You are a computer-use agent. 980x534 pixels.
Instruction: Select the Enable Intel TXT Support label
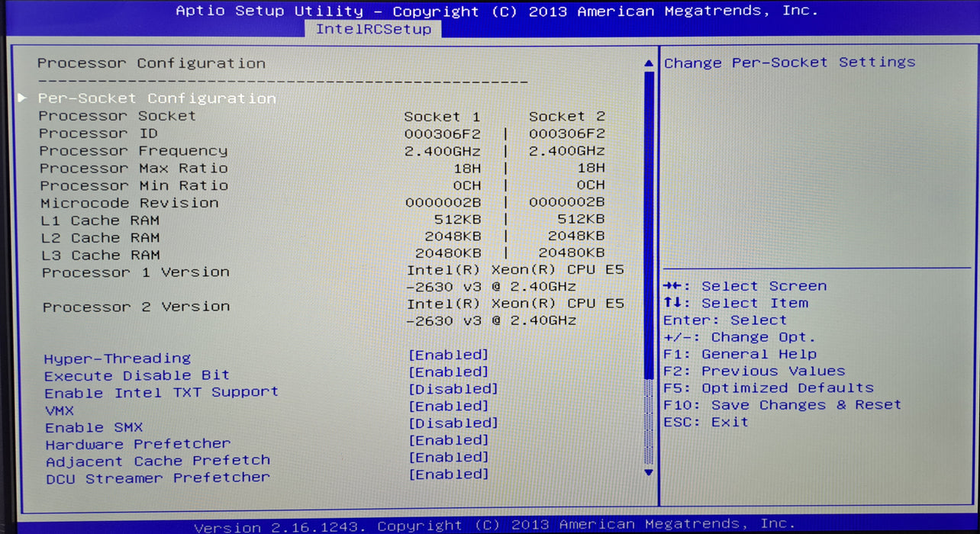click(x=161, y=393)
